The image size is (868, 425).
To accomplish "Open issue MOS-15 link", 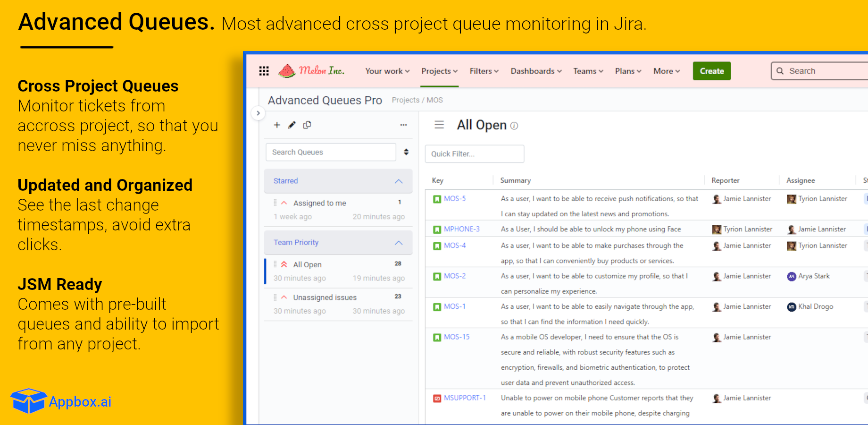I will click(x=457, y=337).
